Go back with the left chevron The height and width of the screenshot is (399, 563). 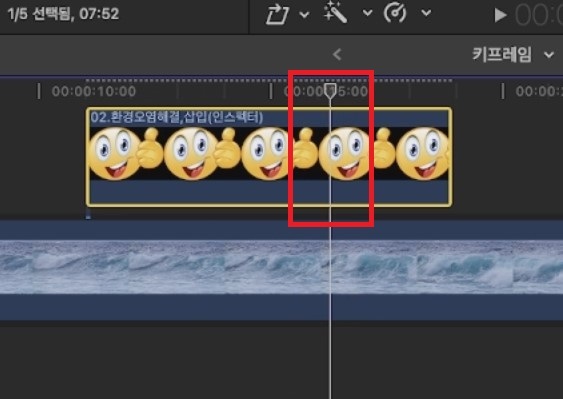tap(337, 55)
